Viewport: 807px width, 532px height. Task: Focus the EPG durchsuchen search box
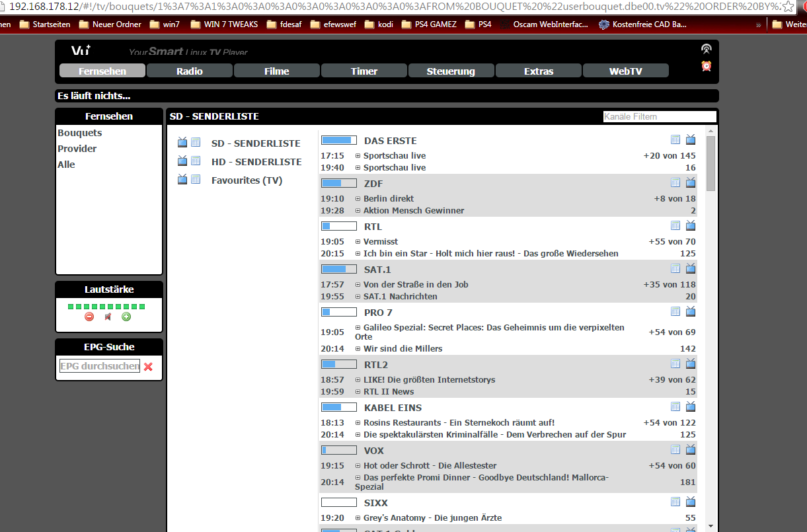coord(100,366)
